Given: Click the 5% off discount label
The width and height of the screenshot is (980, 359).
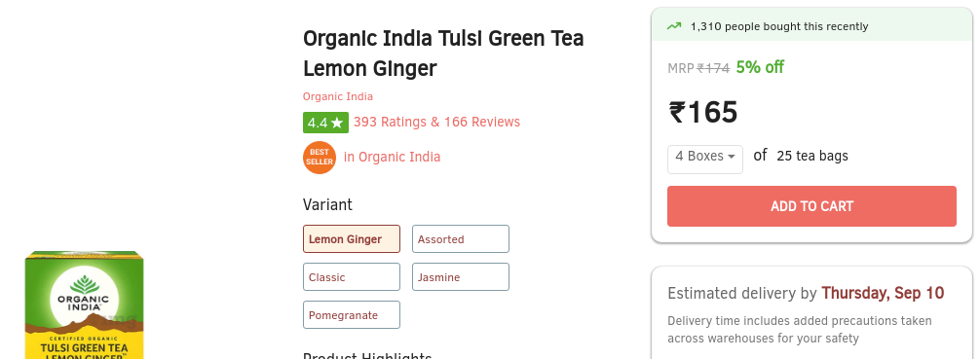Looking at the screenshot, I should [x=760, y=67].
